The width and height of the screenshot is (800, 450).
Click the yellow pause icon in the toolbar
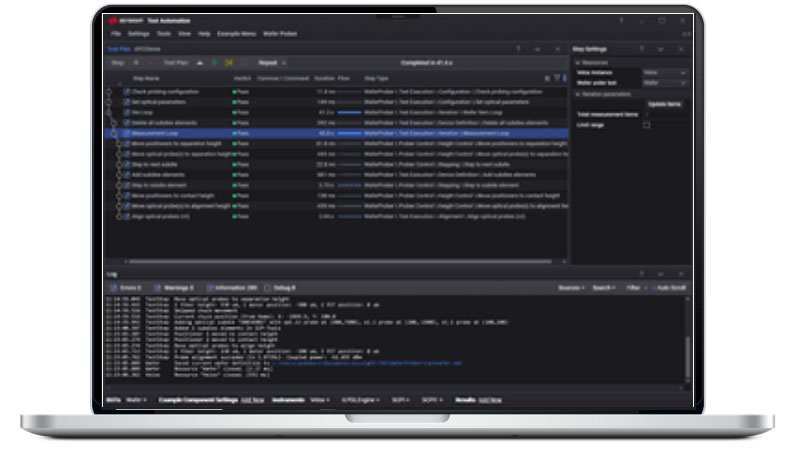229,63
